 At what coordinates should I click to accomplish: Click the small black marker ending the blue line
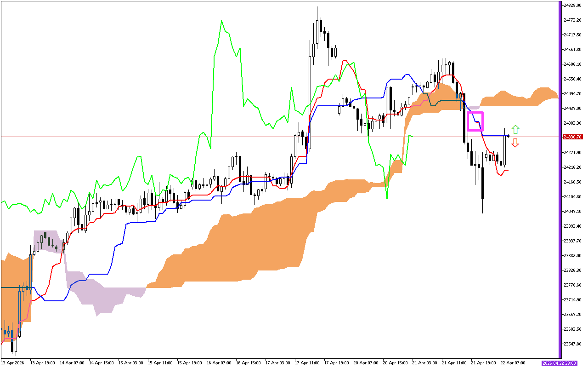[x=508, y=135]
